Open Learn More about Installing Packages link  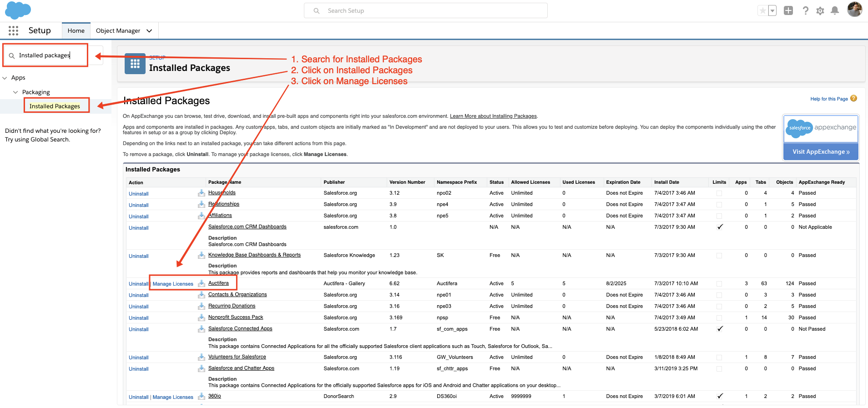[493, 116]
